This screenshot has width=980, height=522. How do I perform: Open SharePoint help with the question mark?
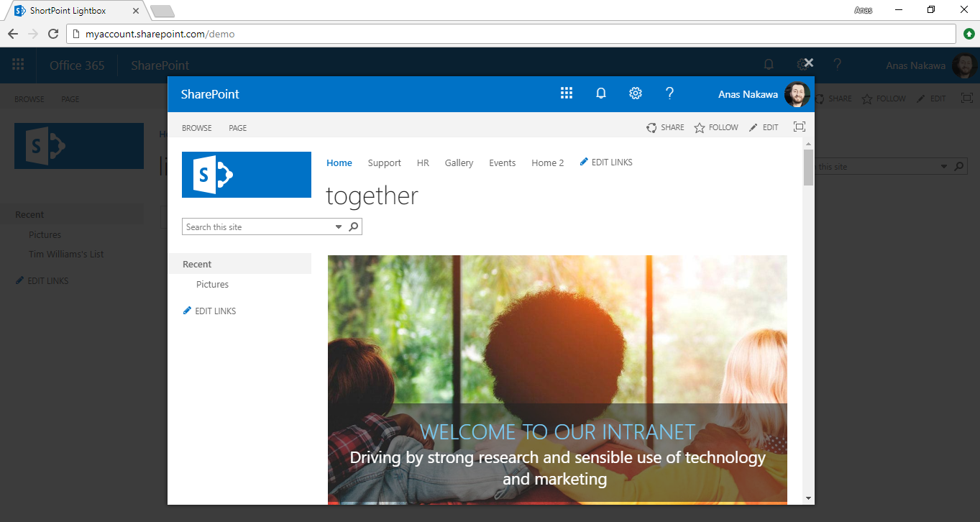point(669,93)
